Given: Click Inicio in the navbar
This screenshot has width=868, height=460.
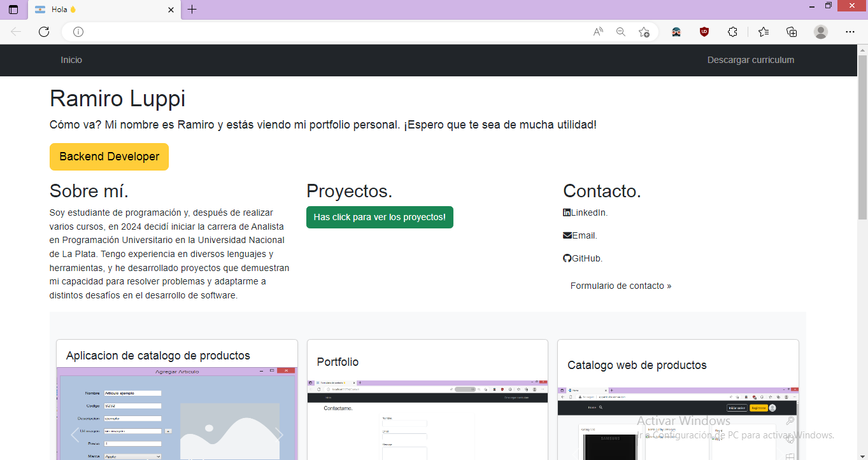Looking at the screenshot, I should click(x=71, y=60).
